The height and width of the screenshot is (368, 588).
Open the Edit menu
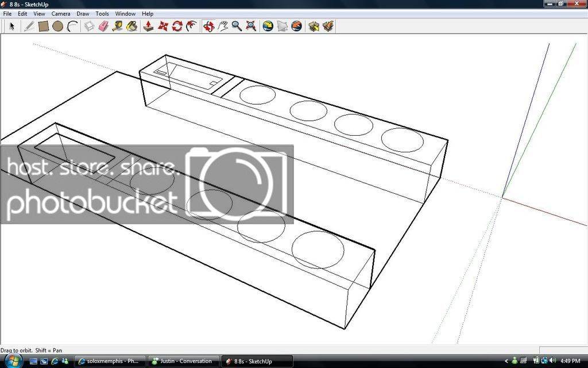[22, 14]
